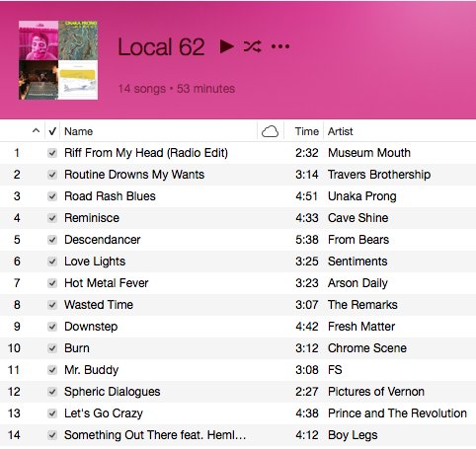The width and height of the screenshot is (476, 449).
Task: Toggle the Spheric Dialogues checkbox
Action: pyautogui.click(x=52, y=392)
